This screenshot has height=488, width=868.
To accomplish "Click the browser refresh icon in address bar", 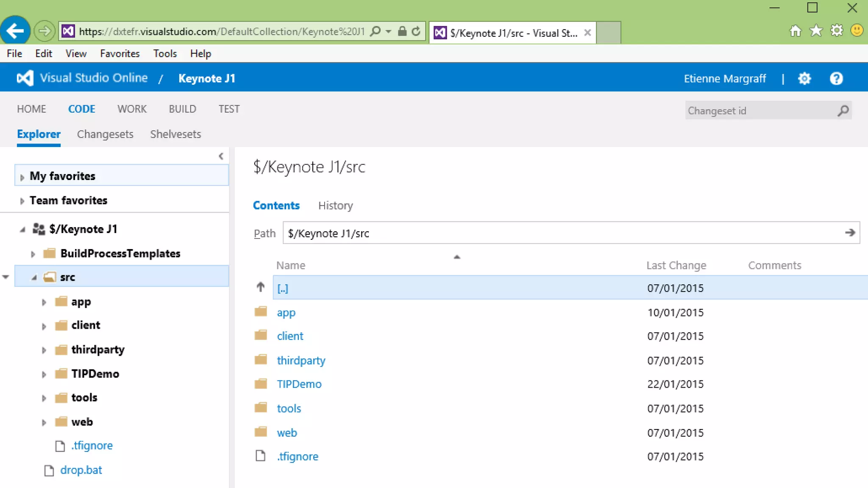I will pyautogui.click(x=416, y=31).
